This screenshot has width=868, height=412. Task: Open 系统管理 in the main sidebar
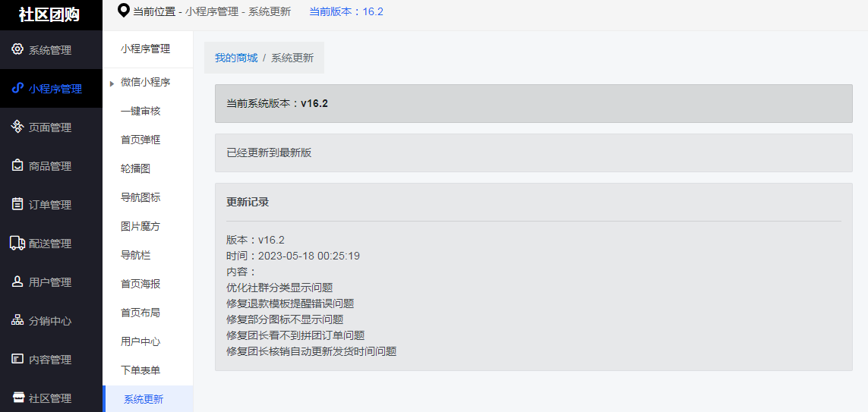pyautogui.click(x=51, y=50)
